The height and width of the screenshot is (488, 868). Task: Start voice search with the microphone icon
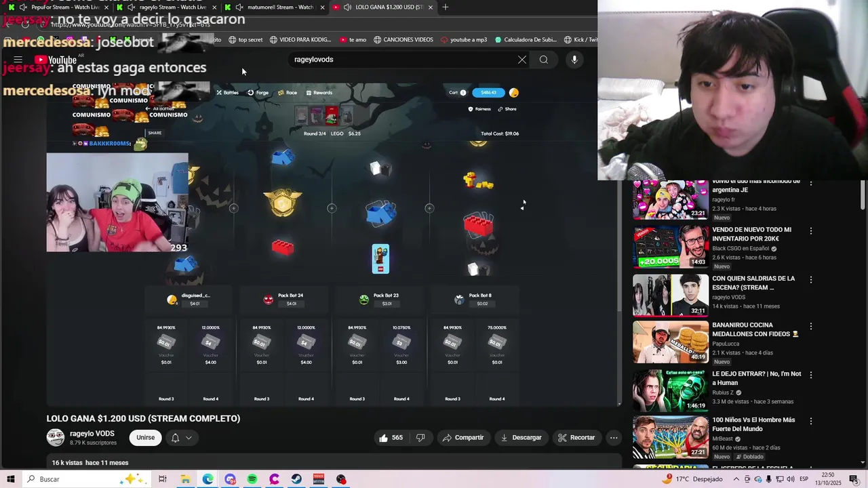coord(574,60)
